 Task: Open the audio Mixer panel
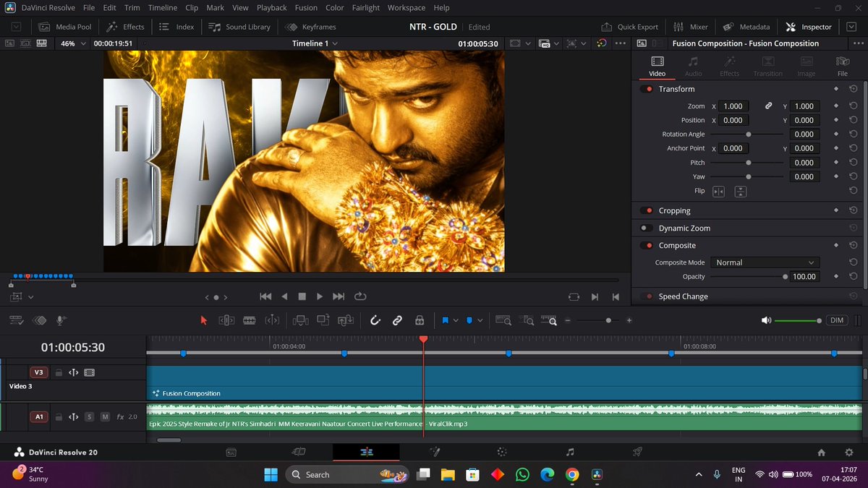(x=690, y=27)
